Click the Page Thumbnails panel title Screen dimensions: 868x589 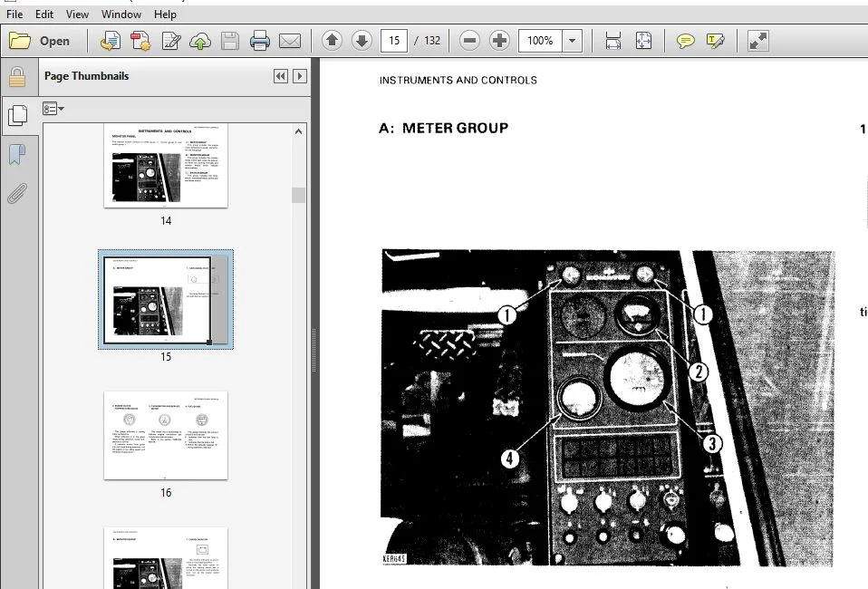[86, 76]
